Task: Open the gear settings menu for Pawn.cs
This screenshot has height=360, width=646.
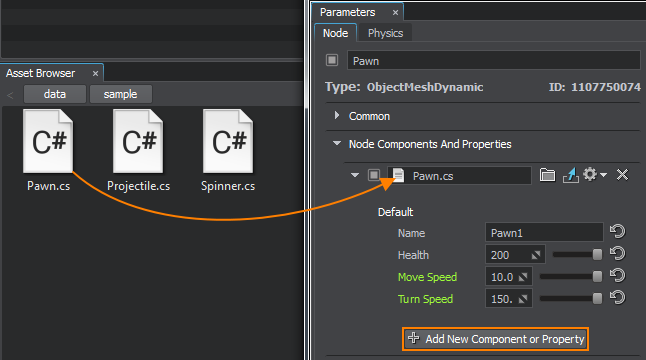Action: tap(595, 175)
